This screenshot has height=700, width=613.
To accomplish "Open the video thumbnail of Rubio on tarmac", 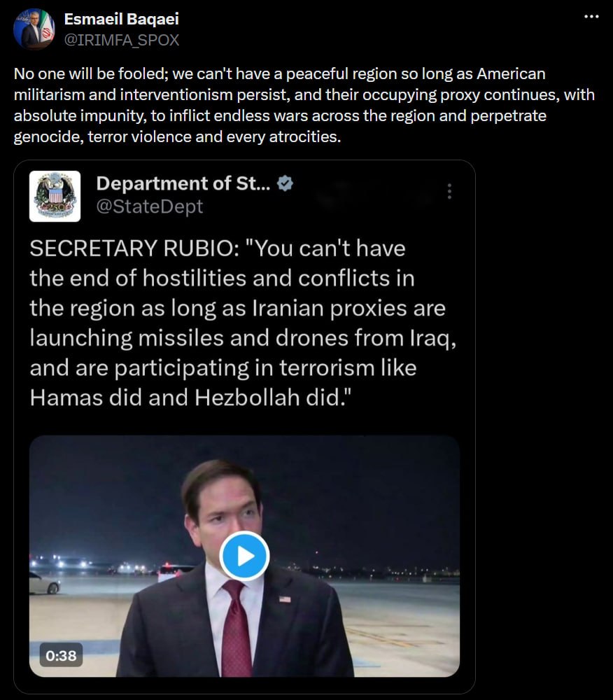I will 244,556.
